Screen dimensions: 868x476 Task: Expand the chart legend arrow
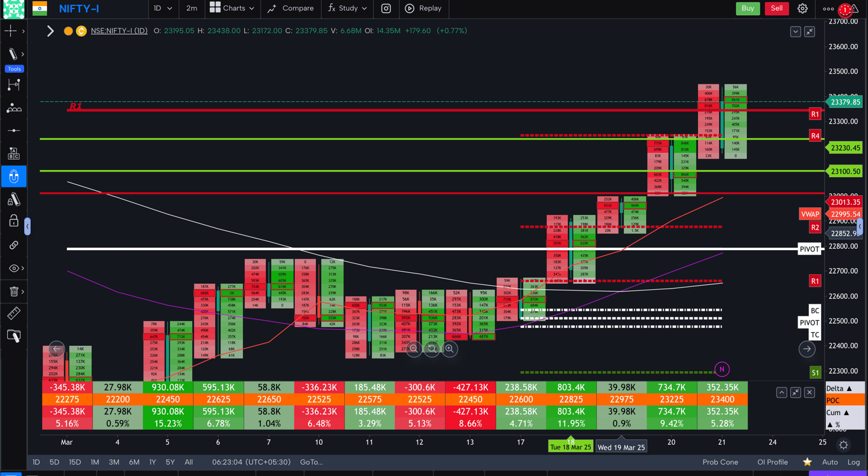click(x=51, y=31)
